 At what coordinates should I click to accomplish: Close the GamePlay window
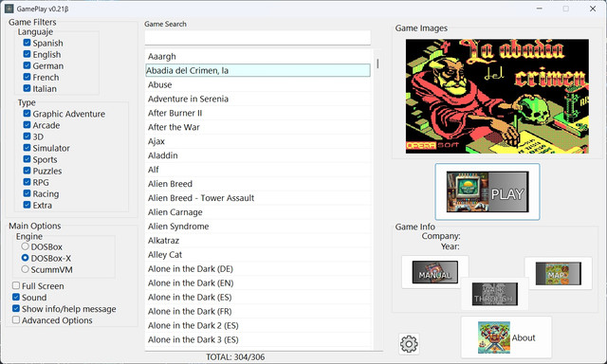[x=593, y=9]
